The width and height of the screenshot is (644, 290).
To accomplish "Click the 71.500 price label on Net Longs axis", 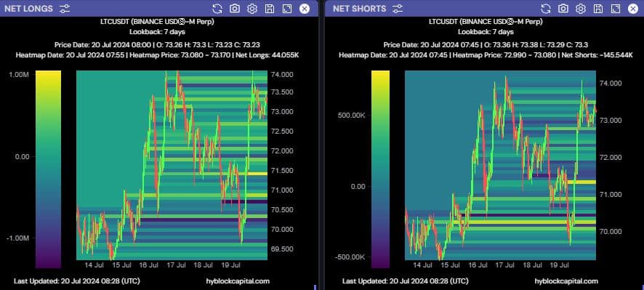I will tap(281, 171).
